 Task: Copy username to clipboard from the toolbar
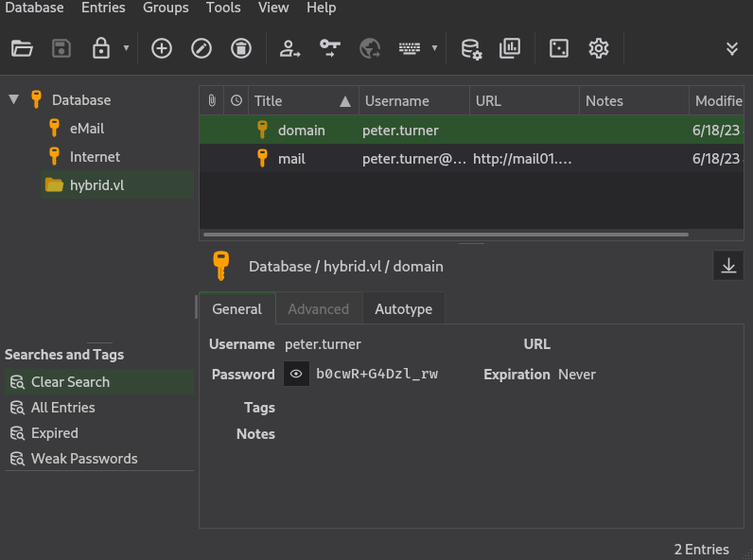tap(289, 48)
